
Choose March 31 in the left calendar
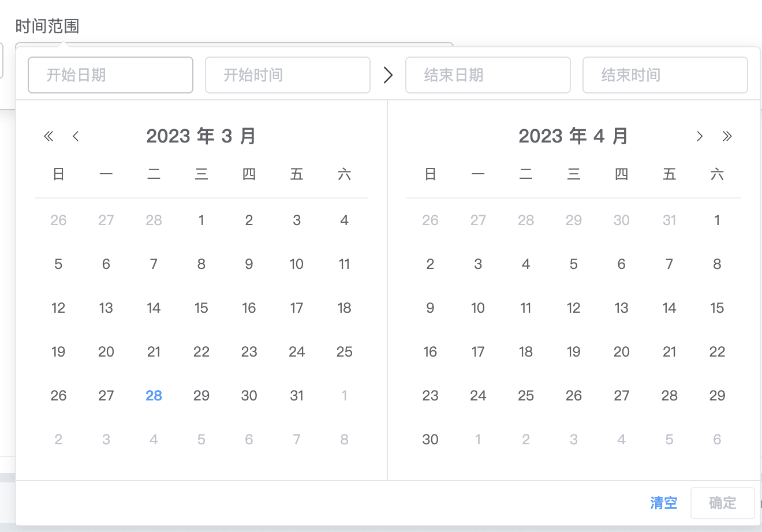click(x=297, y=395)
